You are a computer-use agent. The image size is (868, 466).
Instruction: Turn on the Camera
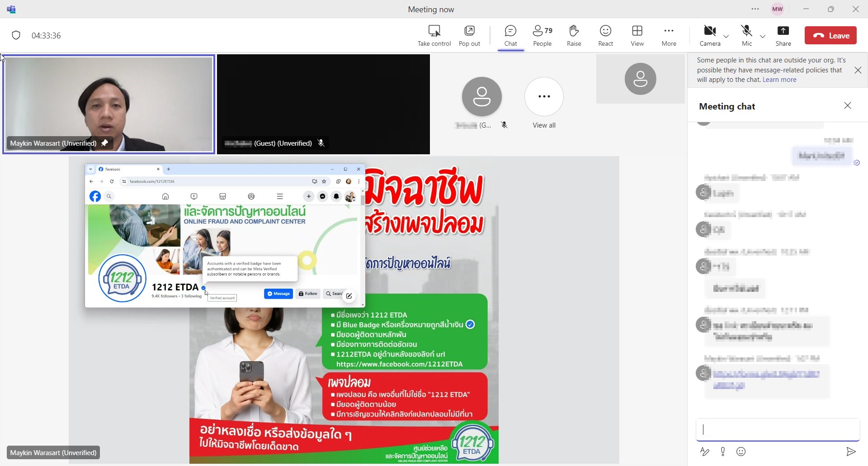[x=710, y=36]
